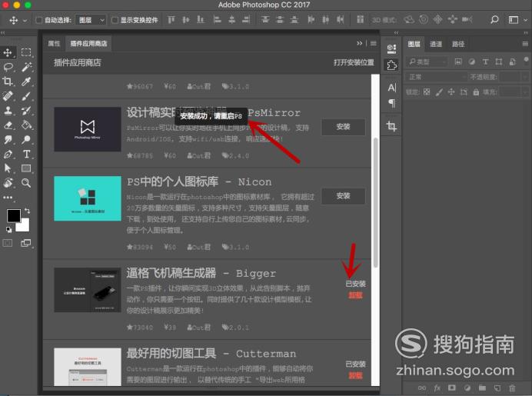Select the Healing Brush tool
The height and width of the screenshot is (396, 532).
tap(8, 96)
